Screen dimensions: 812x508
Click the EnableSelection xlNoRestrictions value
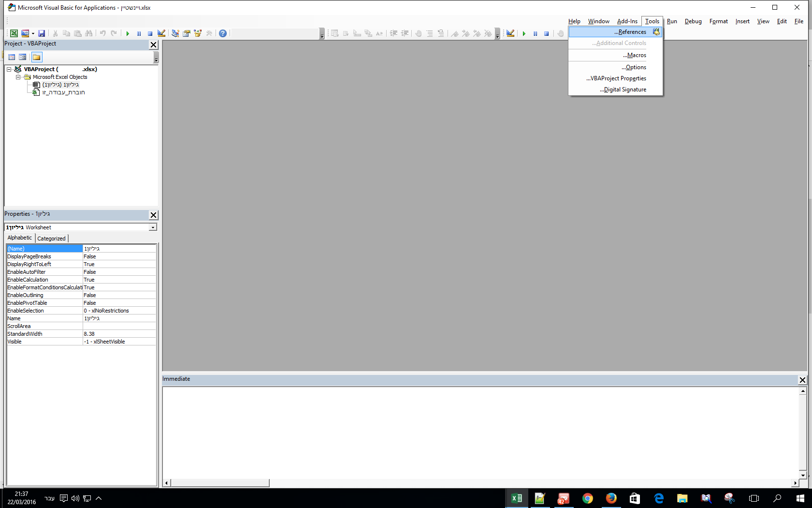(119, 311)
